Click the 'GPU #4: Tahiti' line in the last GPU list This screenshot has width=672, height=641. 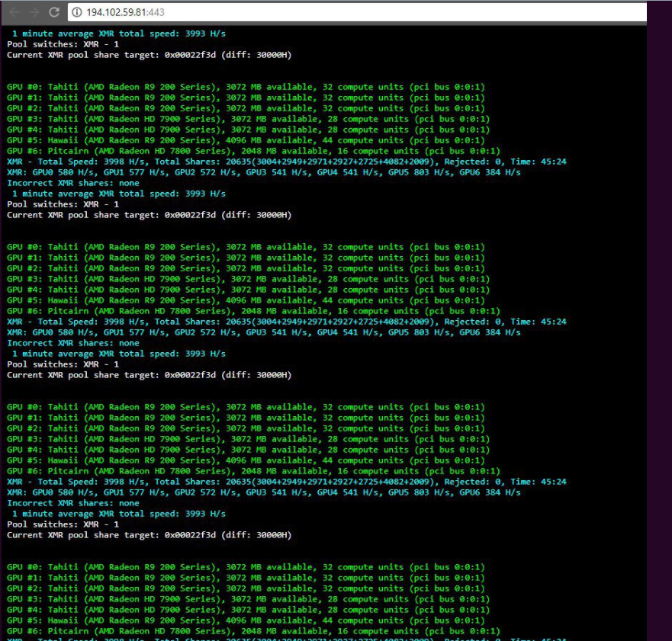point(248,610)
